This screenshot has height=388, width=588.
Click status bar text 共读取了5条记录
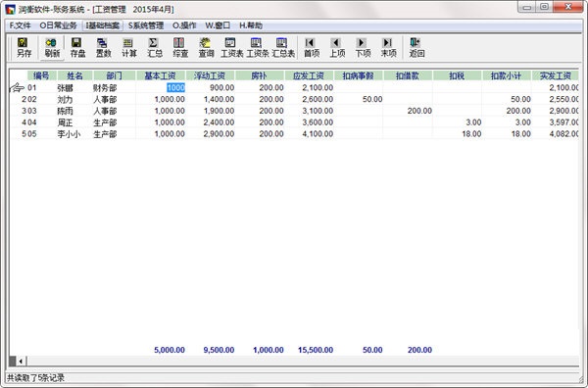coord(36,378)
